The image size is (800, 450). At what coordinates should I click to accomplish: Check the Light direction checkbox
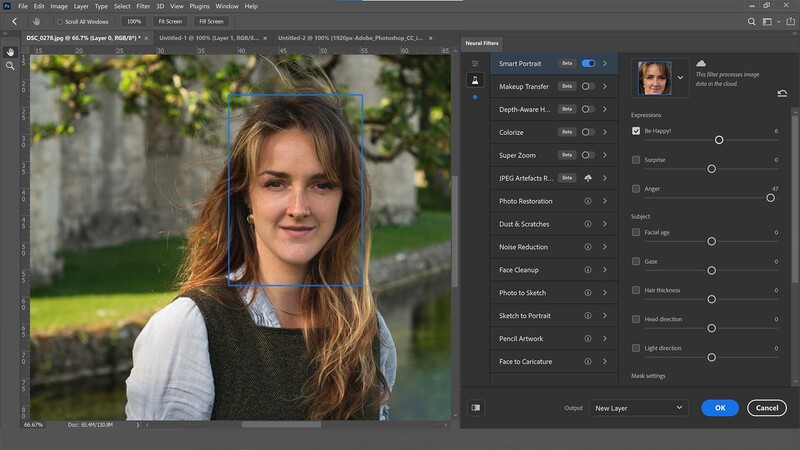636,348
